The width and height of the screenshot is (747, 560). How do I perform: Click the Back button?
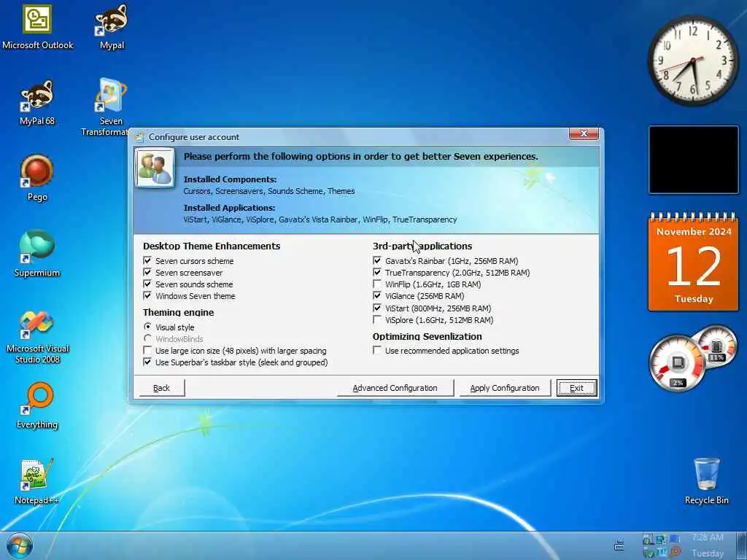pos(161,388)
